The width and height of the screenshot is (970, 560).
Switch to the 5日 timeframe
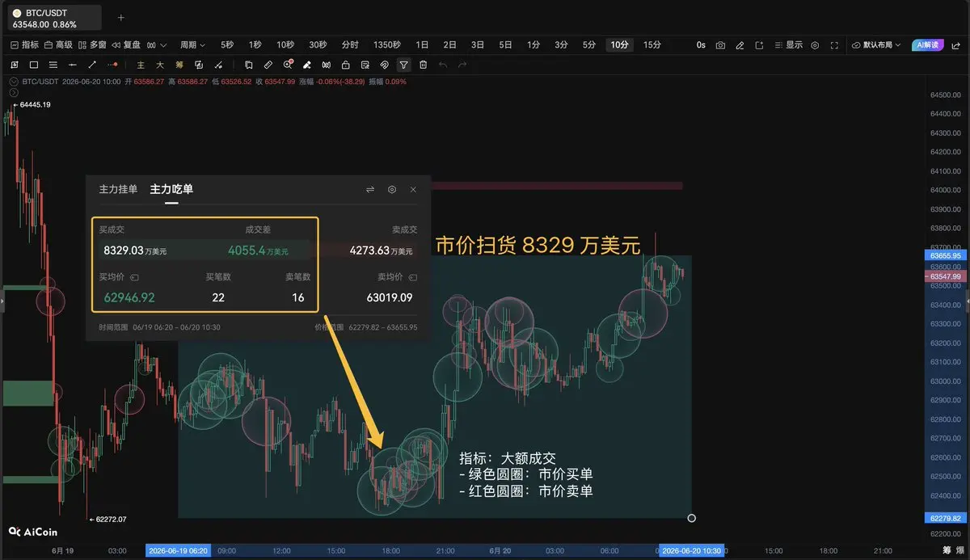click(505, 45)
